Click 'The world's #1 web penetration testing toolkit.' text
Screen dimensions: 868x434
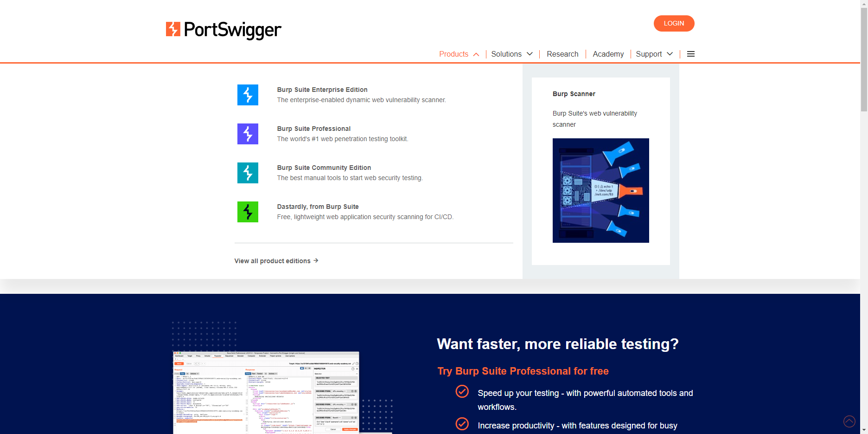click(x=343, y=139)
